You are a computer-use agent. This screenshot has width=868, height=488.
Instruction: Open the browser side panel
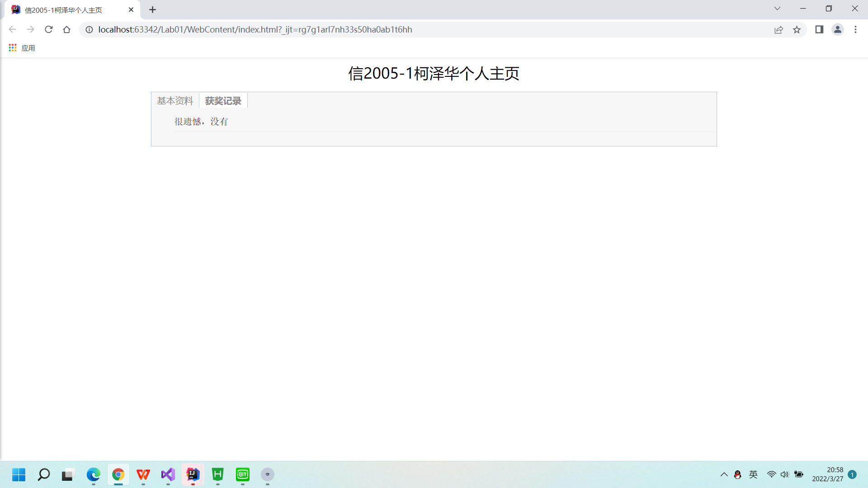click(819, 30)
